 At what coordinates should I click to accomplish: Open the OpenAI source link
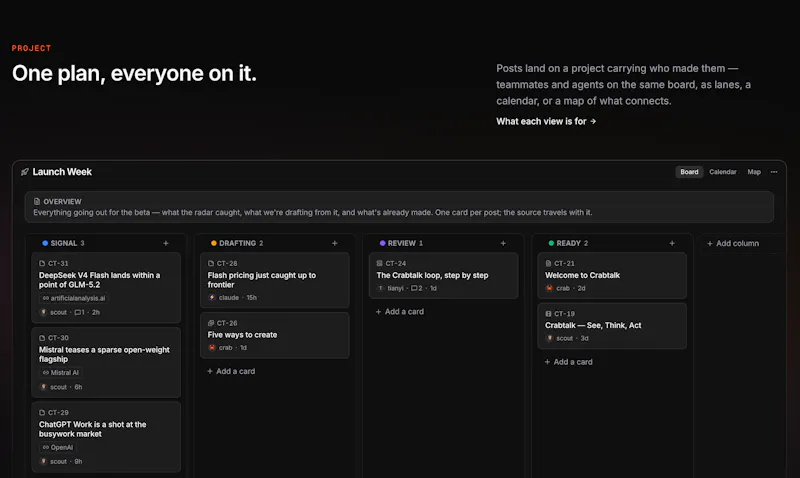click(x=58, y=447)
